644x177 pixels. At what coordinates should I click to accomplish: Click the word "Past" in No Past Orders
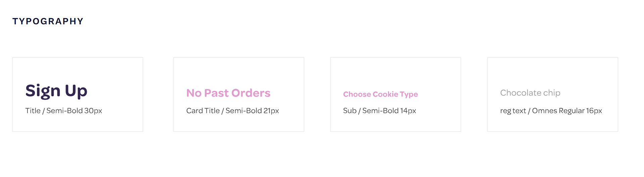tap(216, 93)
